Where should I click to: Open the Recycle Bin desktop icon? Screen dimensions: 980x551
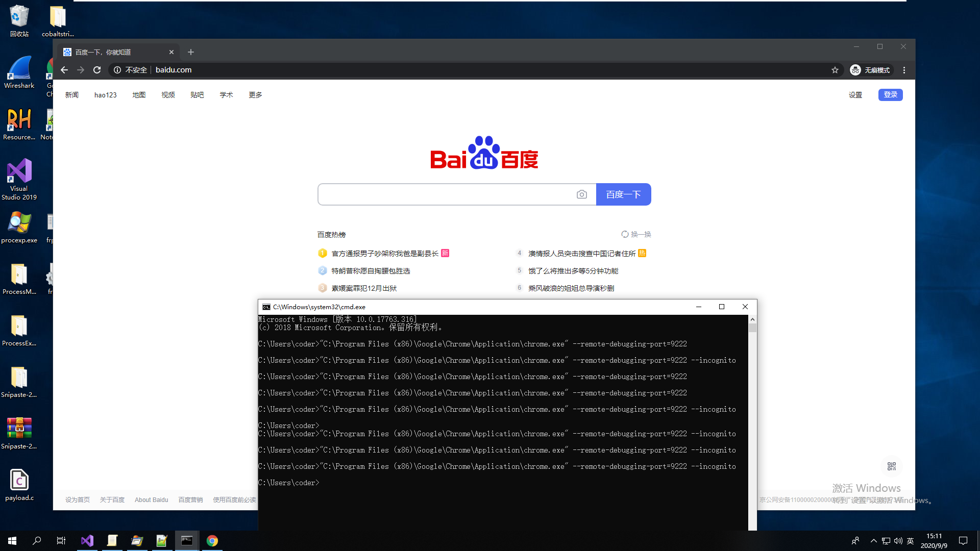click(19, 21)
